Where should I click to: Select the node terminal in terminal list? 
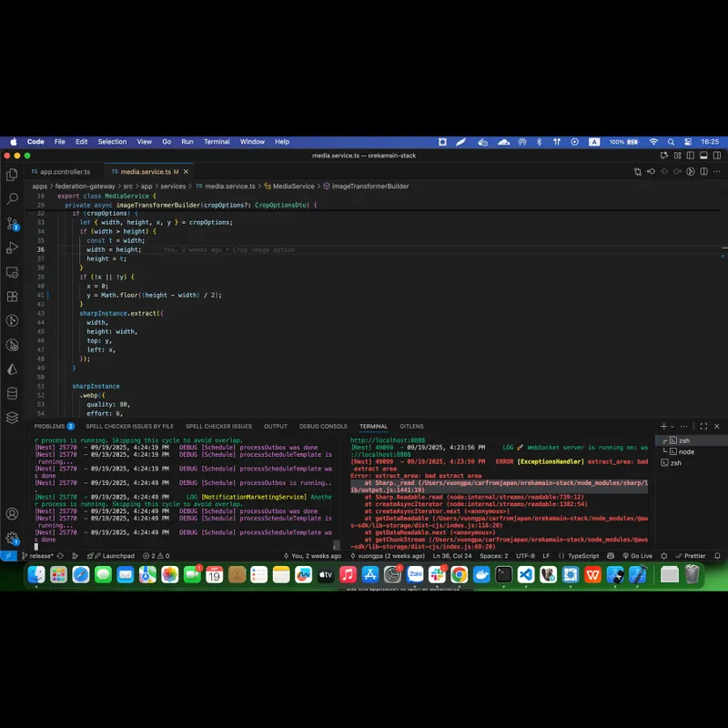pos(685,451)
